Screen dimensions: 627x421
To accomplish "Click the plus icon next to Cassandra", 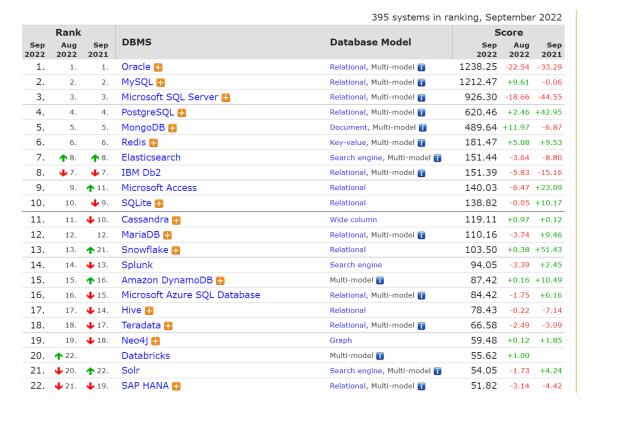I will [176, 220].
